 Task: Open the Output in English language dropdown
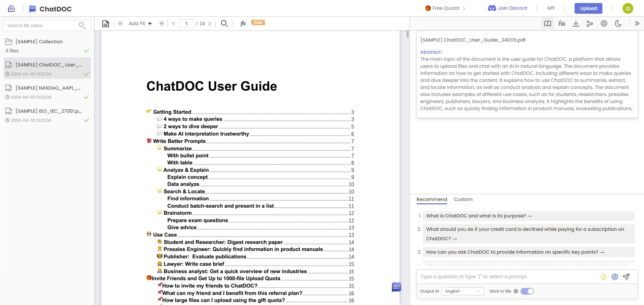click(463, 291)
